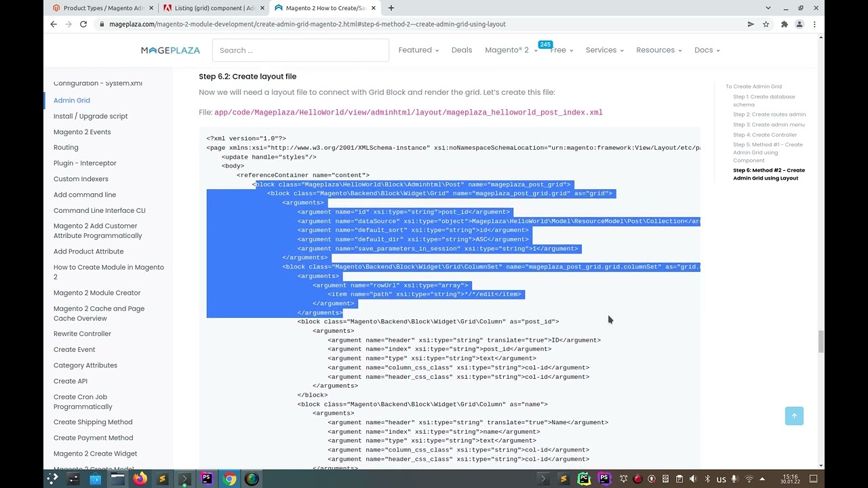
Task: Open Custom Indexers sidebar link
Action: pyautogui.click(x=81, y=179)
